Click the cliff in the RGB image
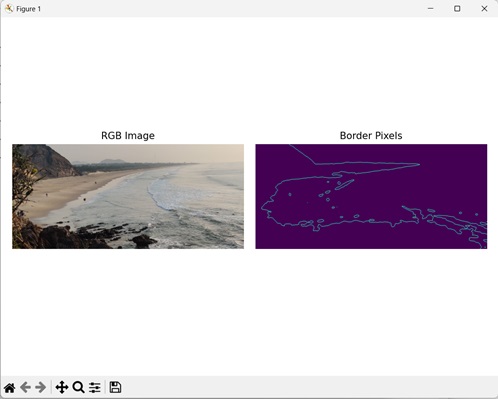The width and height of the screenshot is (498, 399). point(47,160)
